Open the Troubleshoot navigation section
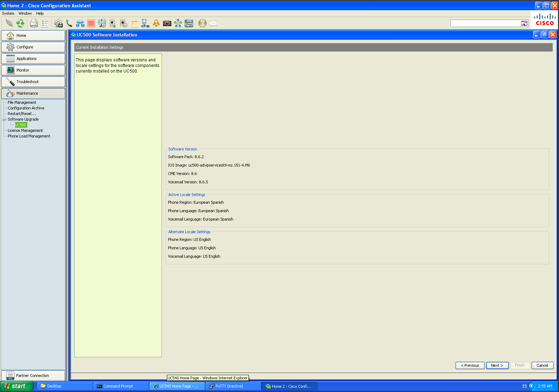Screen dimensions: 559x392 33,82
